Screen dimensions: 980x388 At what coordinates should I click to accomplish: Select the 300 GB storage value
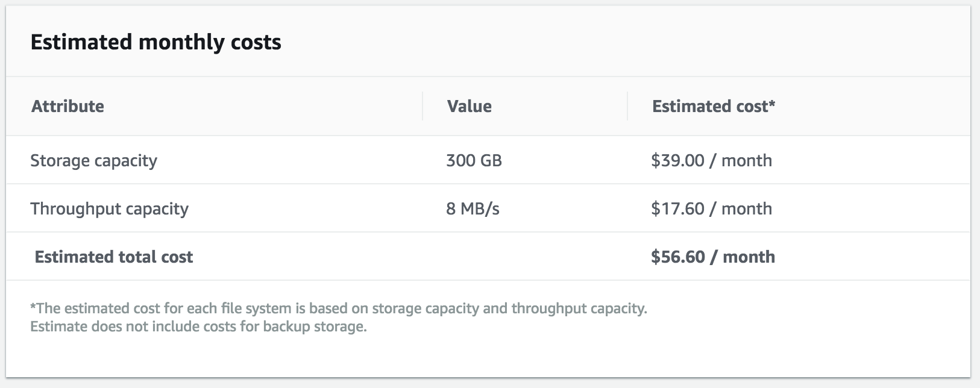click(474, 160)
